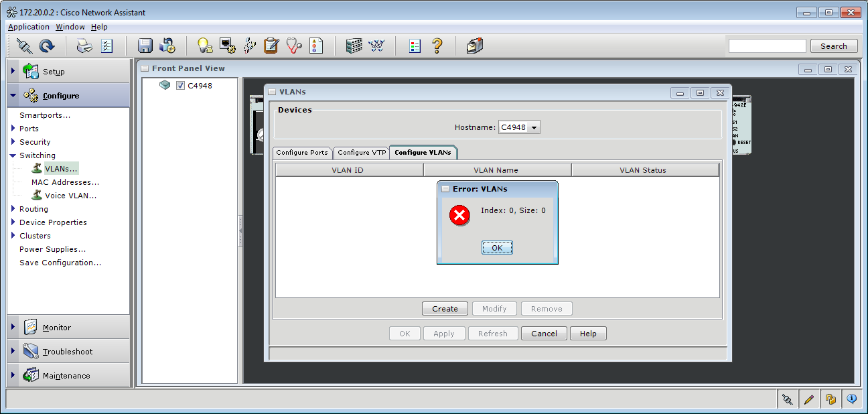This screenshot has height=414, width=868.
Task: Click the Create VLAN button
Action: pyautogui.click(x=445, y=309)
